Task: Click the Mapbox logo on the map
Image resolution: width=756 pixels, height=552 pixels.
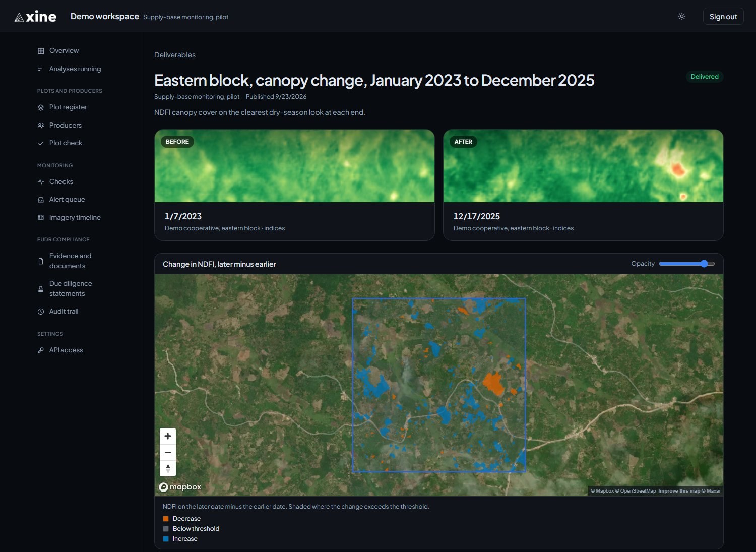Action: point(180,487)
